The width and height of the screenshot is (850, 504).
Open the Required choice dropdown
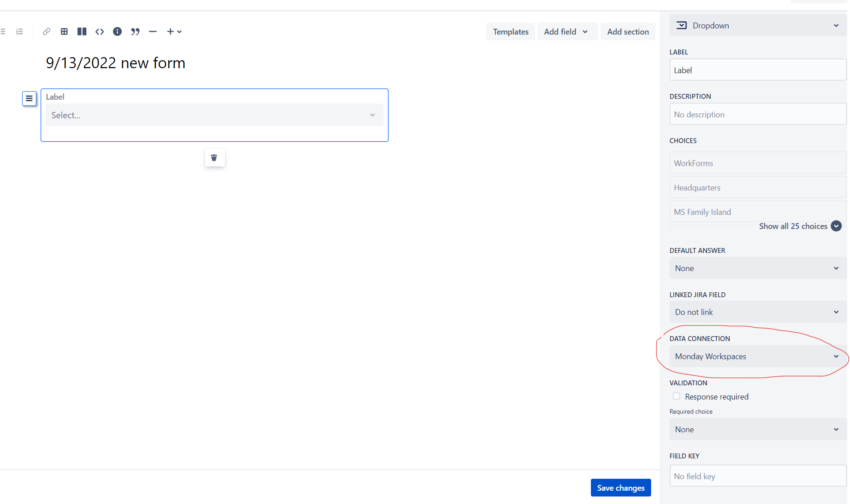[757, 429]
